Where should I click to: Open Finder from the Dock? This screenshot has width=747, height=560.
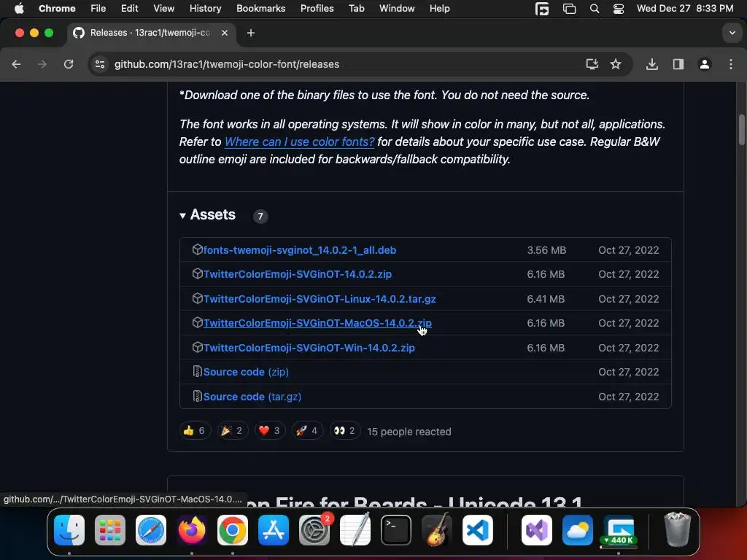pos(69,530)
